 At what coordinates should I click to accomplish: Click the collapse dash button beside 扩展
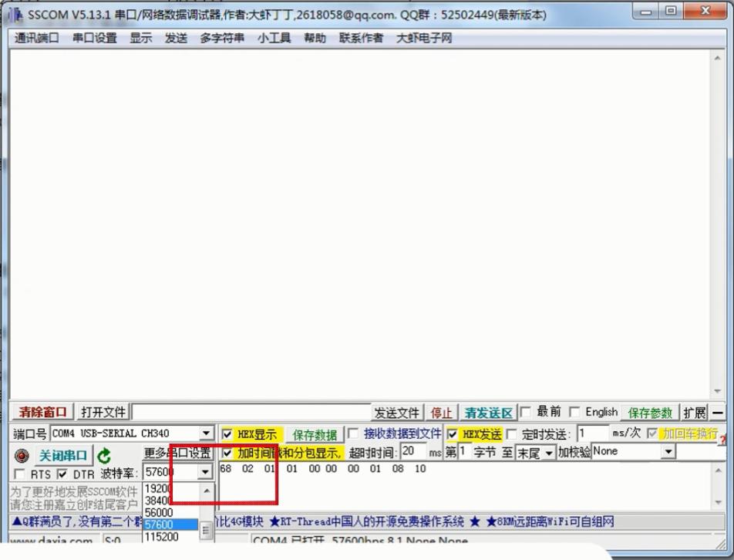[x=717, y=413]
